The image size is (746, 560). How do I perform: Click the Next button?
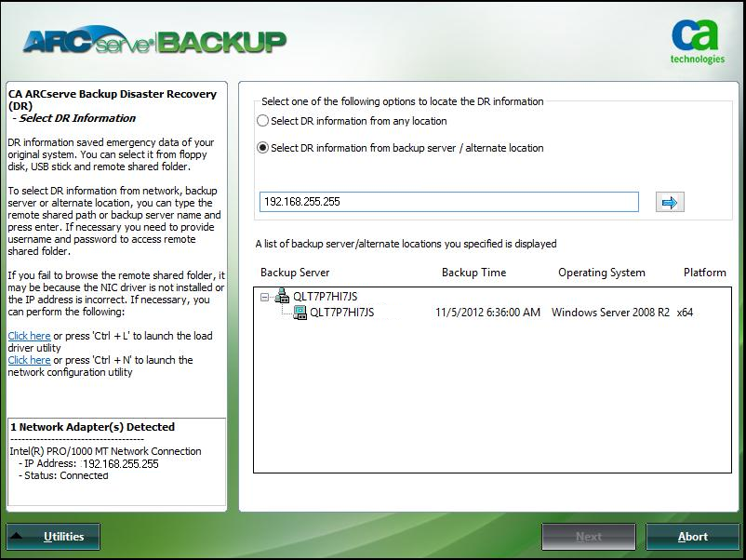click(x=589, y=537)
